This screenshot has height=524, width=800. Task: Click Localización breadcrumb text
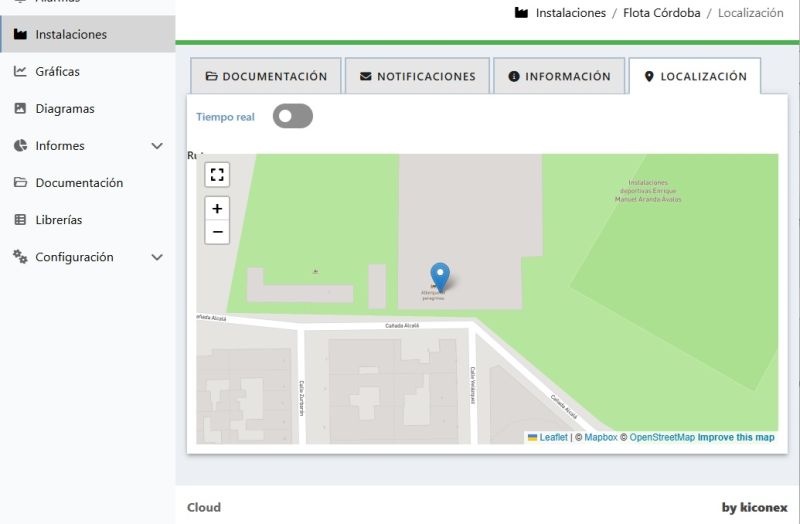(x=751, y=13)
